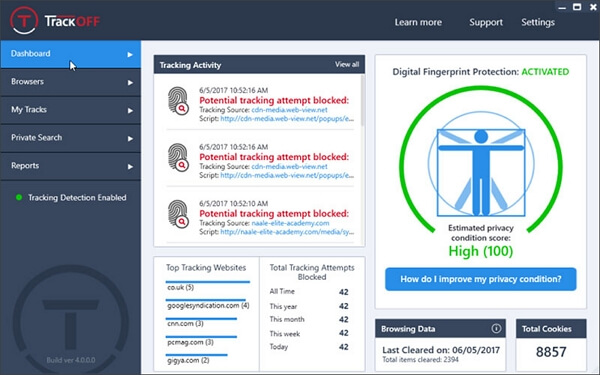This screenshot has height=375, width=600.
Task: Click the Tracking Activity list scrollbar
Action: 362,100
